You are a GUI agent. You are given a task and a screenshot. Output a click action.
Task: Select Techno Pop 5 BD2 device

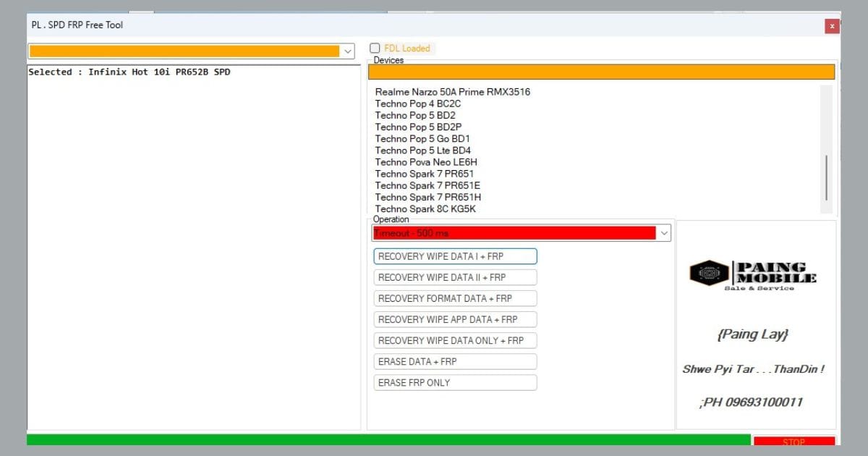(x=415, y=115)
